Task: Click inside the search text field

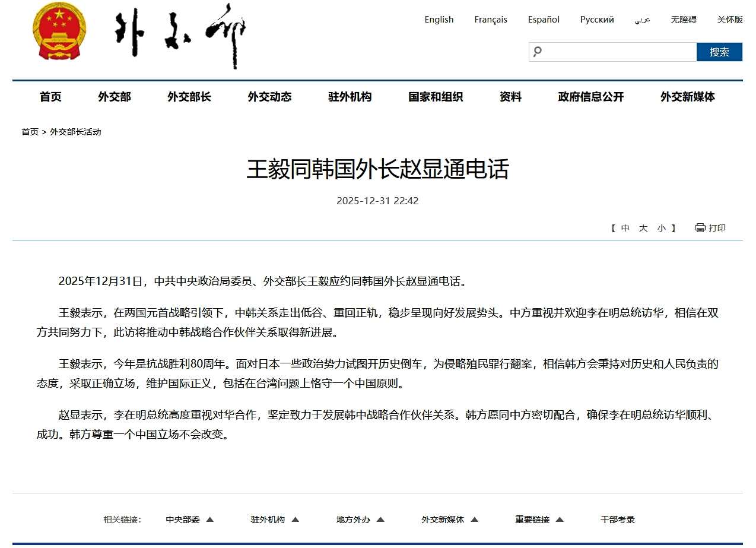Action: [x=617, y=52]
